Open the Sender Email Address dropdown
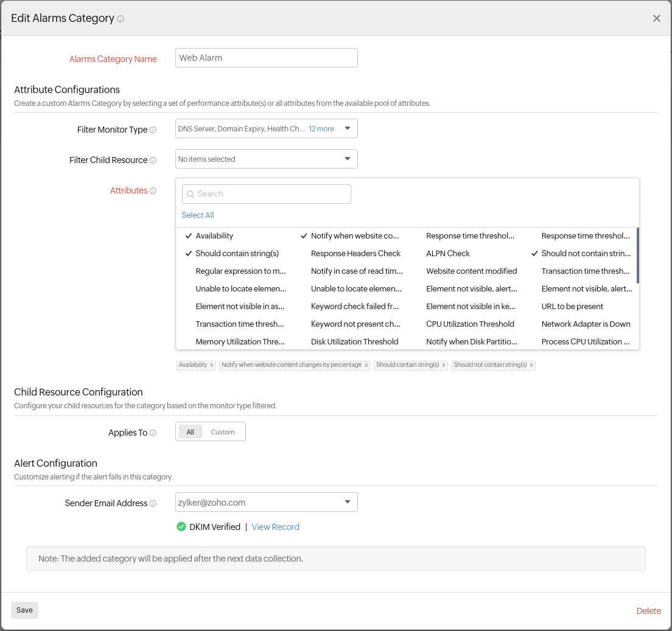The width and height of the screenshot is (672, 631). [347, 502]
